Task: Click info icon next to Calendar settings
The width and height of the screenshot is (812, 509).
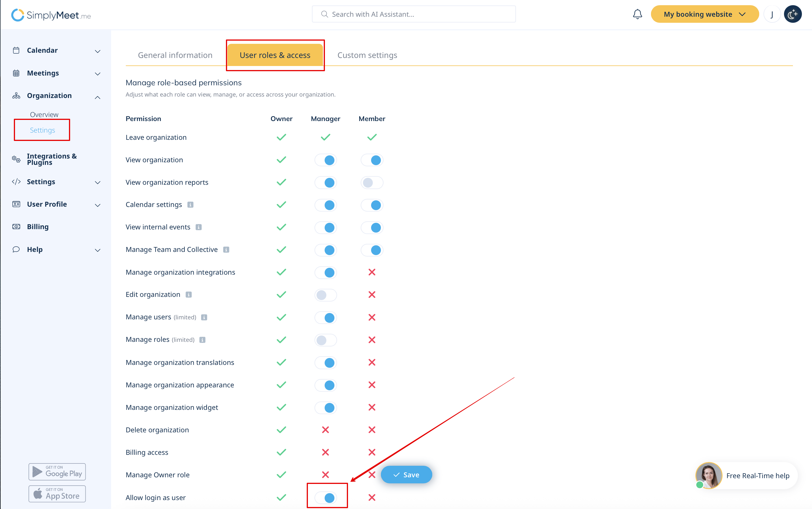Action: pyautogui.click(x=190, y=205)
